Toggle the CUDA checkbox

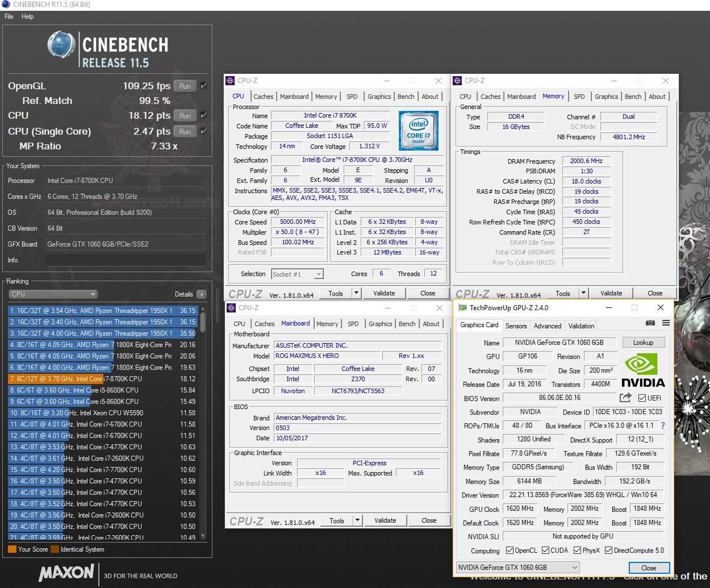545,551
